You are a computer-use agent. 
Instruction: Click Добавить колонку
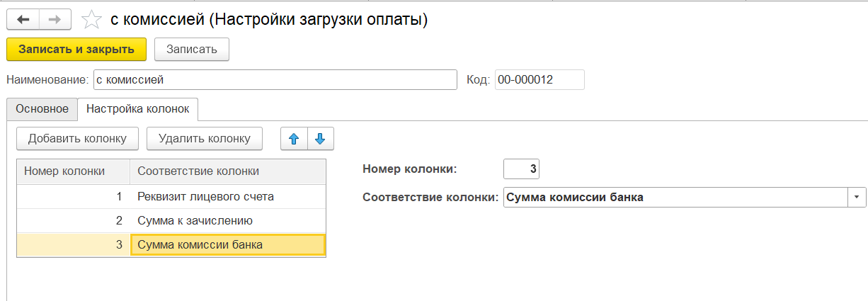[x=77, y=139]
